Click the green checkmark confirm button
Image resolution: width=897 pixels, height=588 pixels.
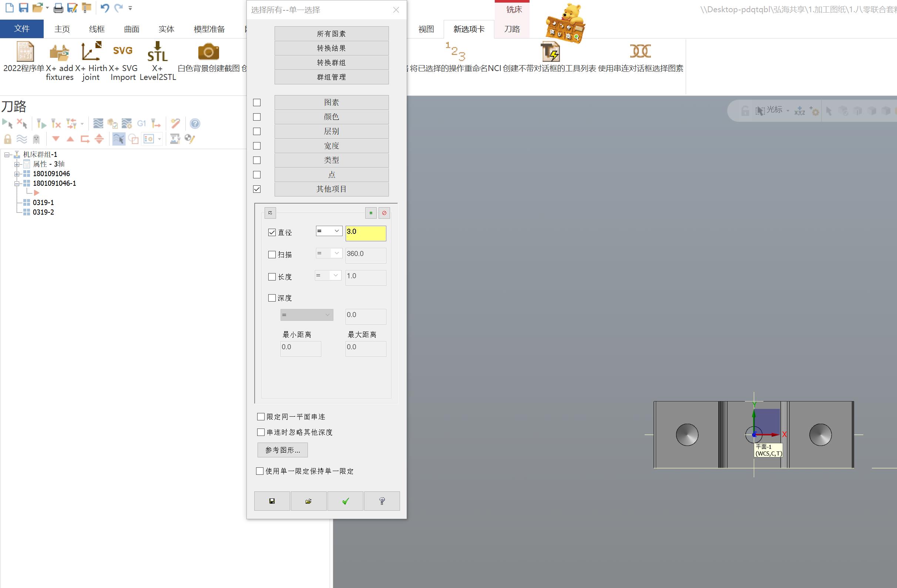tap(345, 501)
